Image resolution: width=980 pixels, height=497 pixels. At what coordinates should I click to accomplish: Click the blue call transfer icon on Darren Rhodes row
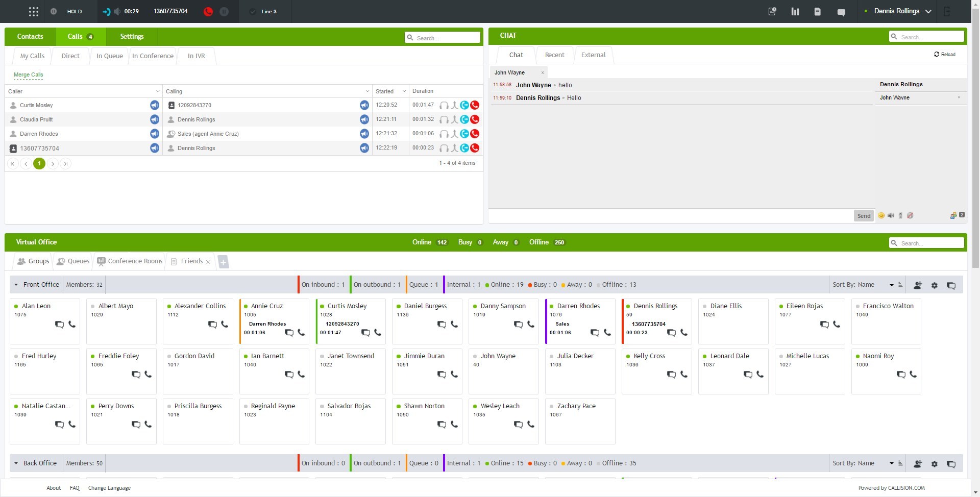(x=464, y=134)
